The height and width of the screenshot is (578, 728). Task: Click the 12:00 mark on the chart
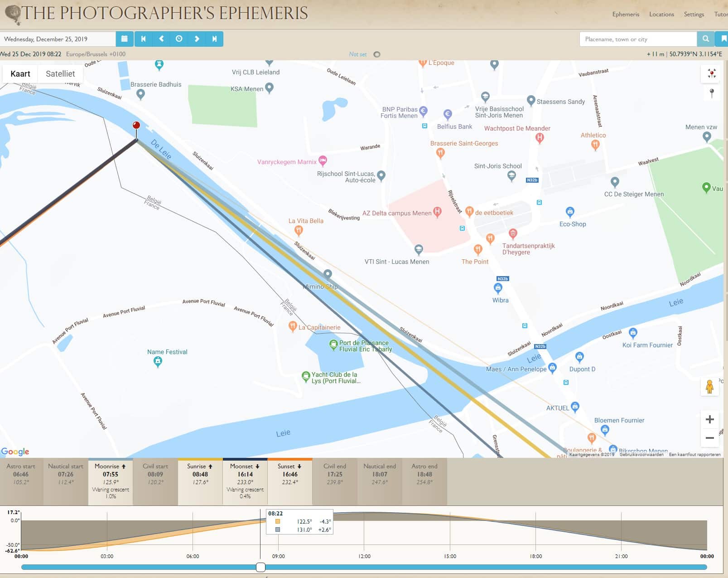point(364,556)
